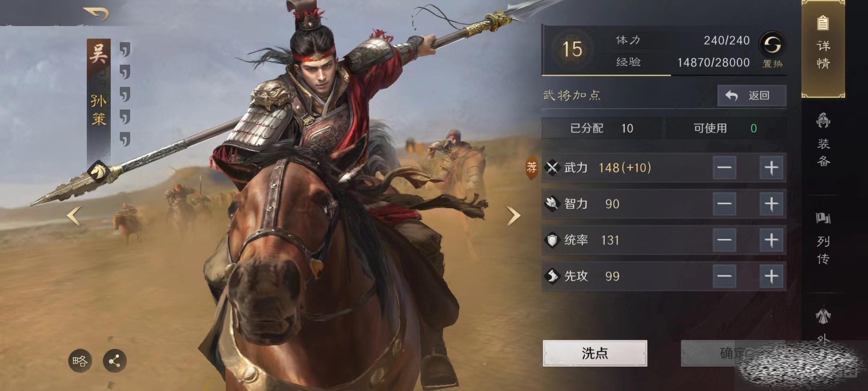Open the 列传 biography tab
The width and height of the screenshot is (868, 391).
(823, 239)
